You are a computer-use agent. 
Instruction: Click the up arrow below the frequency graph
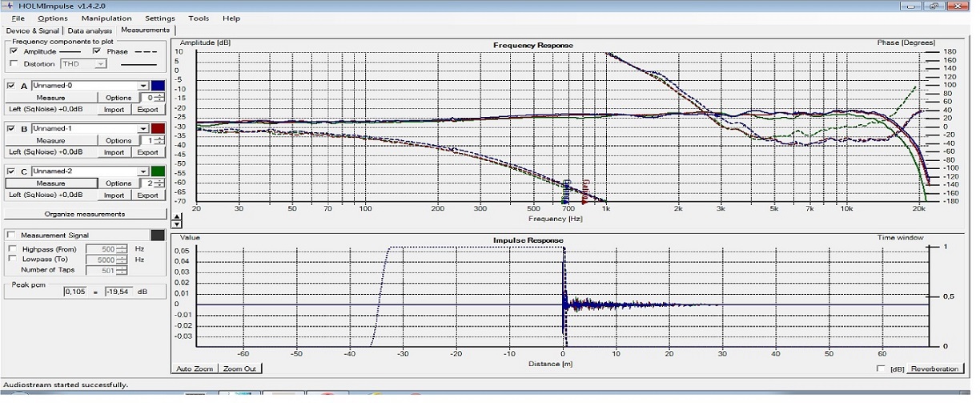click(x=177, y=217)
